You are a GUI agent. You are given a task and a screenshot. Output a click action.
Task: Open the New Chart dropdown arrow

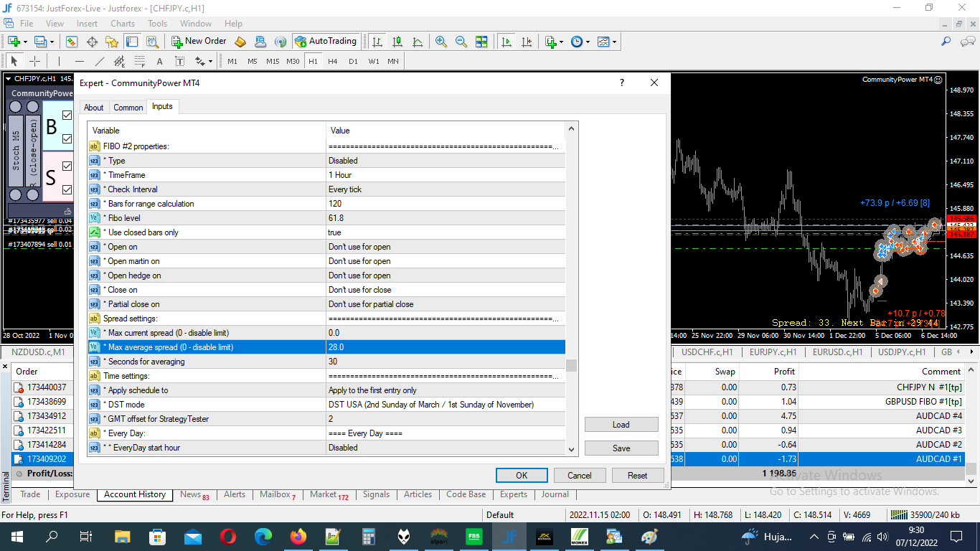[25, 42]
